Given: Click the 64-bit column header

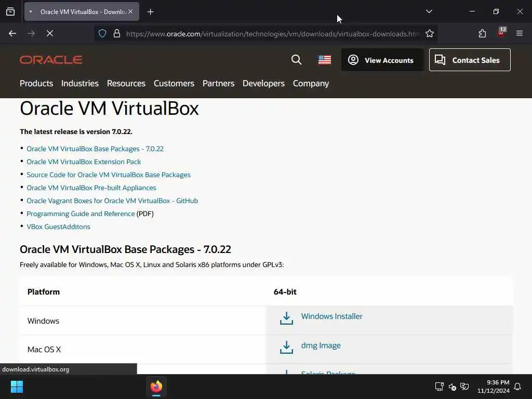Looking at the screenshot, I should point(285,292).
